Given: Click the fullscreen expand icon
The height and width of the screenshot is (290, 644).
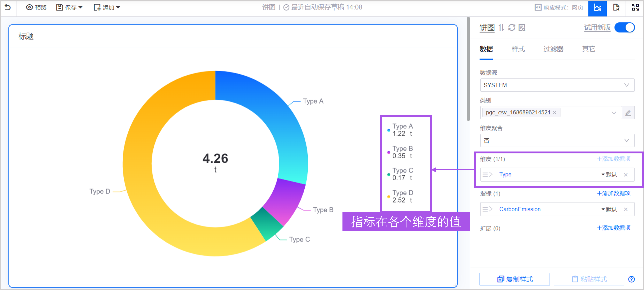Looking at the screenshot, I should point(635,8).
